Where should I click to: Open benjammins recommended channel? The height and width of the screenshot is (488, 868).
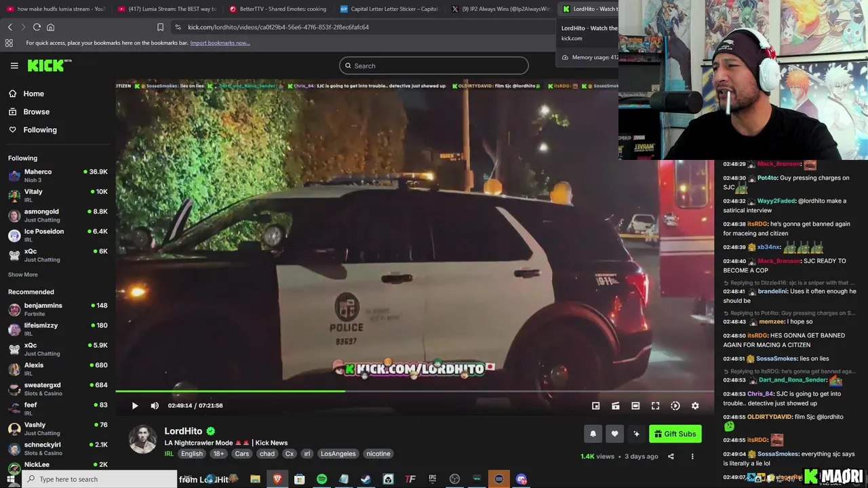pos(58,309)
